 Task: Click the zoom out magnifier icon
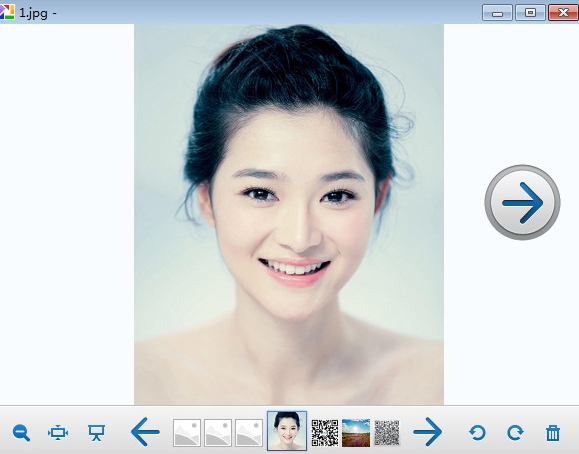click(21, 433)
